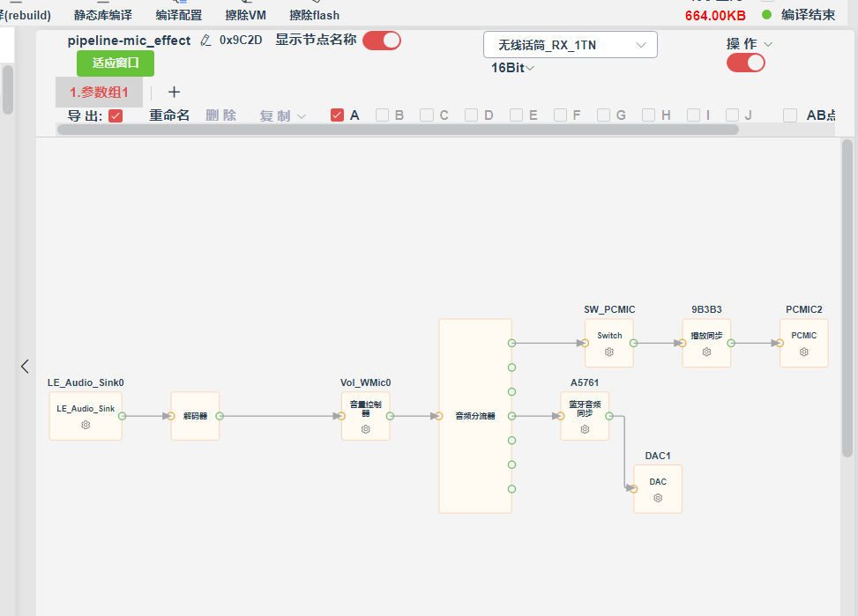Add a new parameter group with plus
The width and height of the screenshot is (858, 616).
174,92
